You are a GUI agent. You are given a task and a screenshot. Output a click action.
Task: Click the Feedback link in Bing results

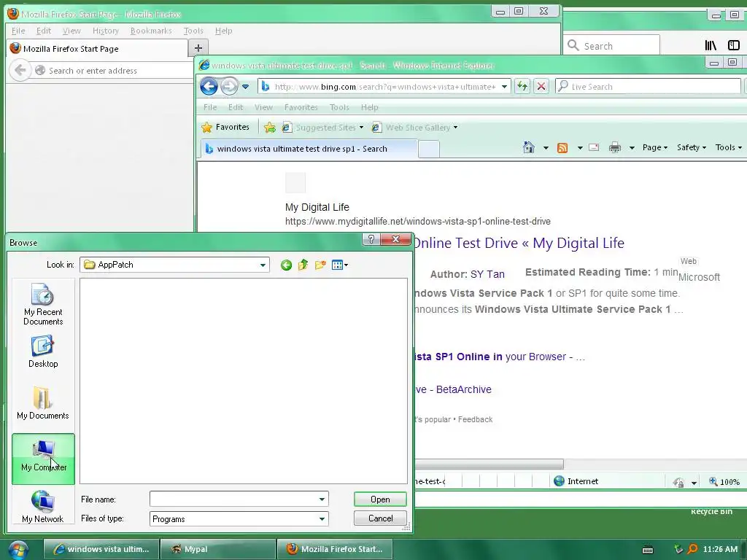(476, 419)
